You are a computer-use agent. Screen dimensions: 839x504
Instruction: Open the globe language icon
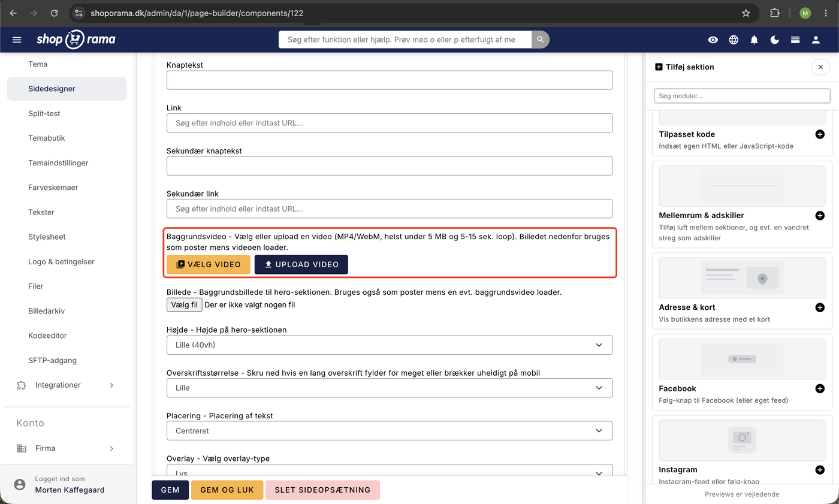(734, 40)
